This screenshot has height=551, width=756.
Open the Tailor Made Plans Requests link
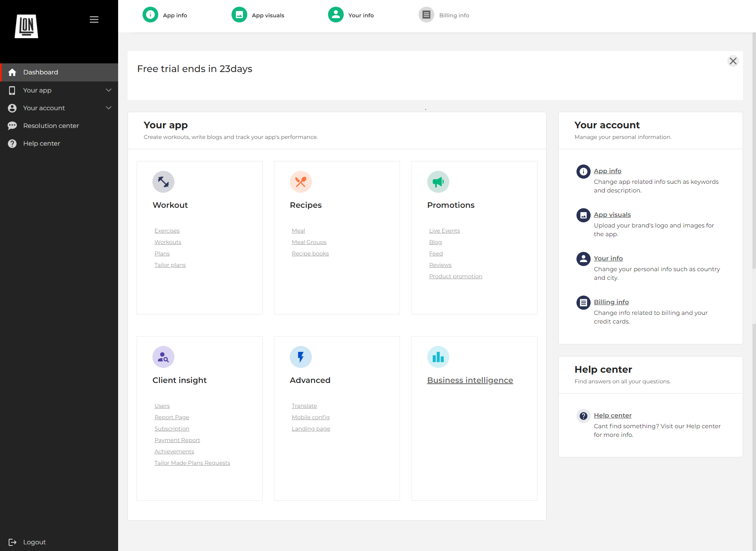click(x=192, y=463)
